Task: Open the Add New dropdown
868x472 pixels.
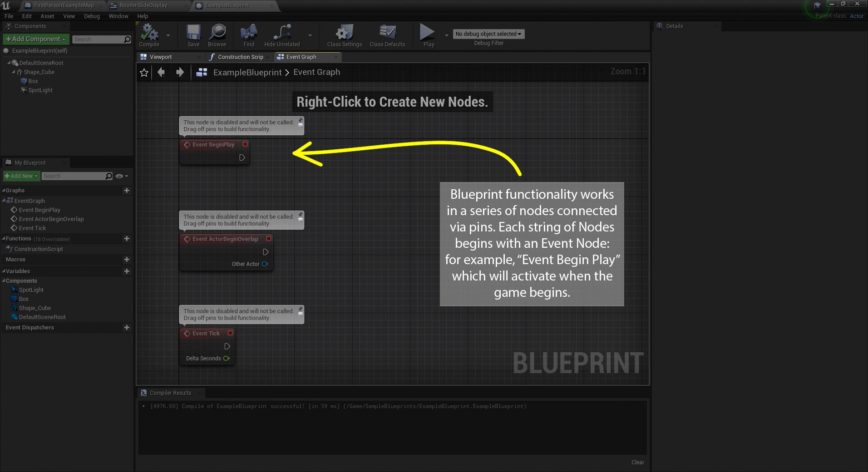Action: coord(21,176)
